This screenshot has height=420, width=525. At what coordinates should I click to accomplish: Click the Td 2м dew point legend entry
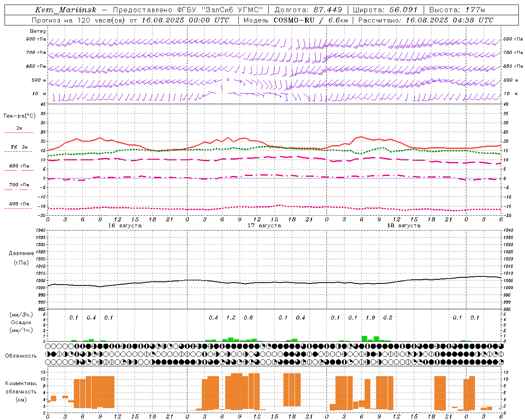(x=19, y=147)
